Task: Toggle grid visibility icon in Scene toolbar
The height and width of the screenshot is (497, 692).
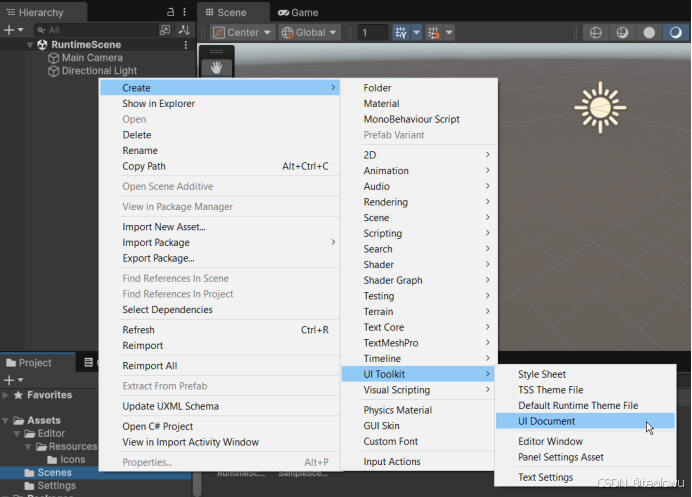Action: pos(401,33)
